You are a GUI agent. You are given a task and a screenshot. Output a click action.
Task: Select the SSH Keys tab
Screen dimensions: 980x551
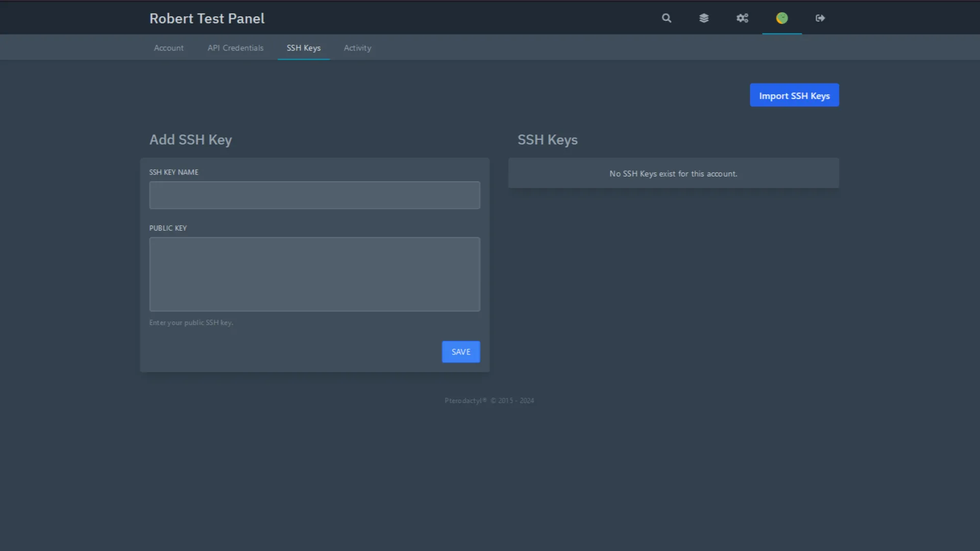tap(304, 48)
